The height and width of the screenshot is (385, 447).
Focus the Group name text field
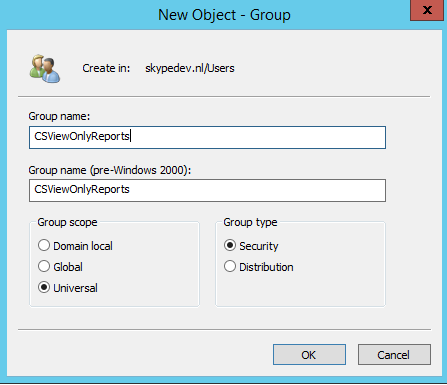pos(207,137)
